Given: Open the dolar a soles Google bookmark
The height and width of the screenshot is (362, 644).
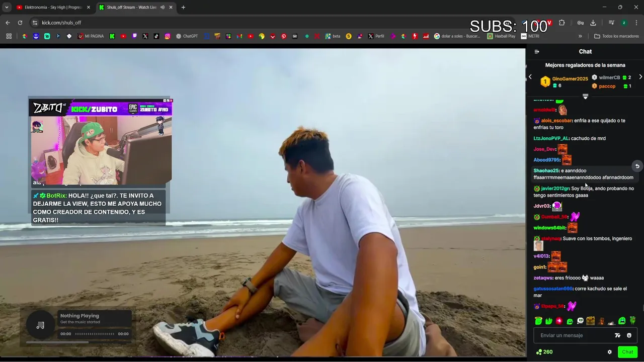Looking at the screenshot, I should 457,36.
